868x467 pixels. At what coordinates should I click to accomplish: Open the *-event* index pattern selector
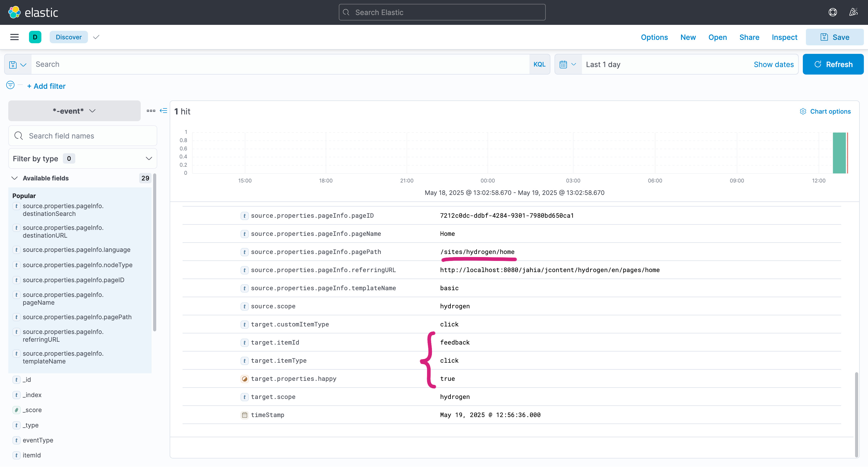(x=74, y=111)
